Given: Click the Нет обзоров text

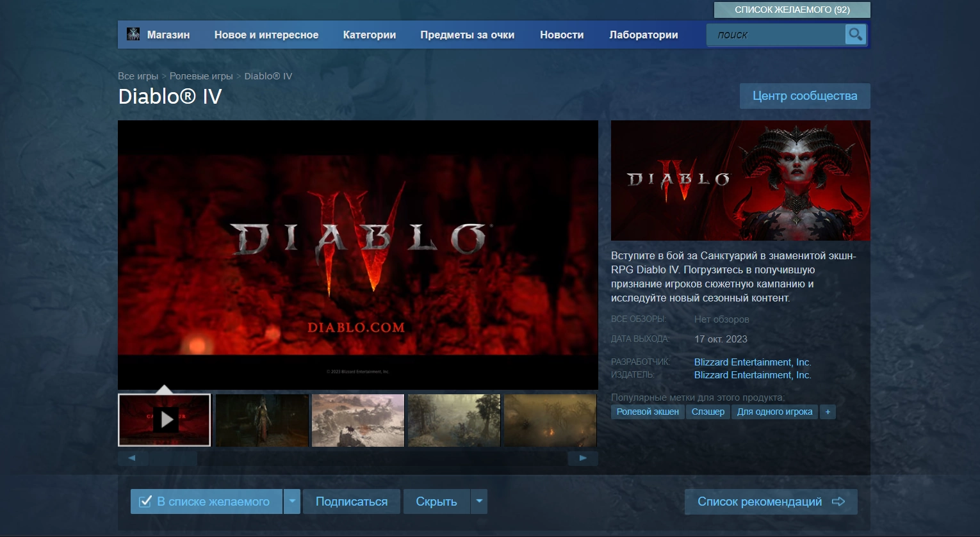Looking at the screenshot, I should coord(722,319).
